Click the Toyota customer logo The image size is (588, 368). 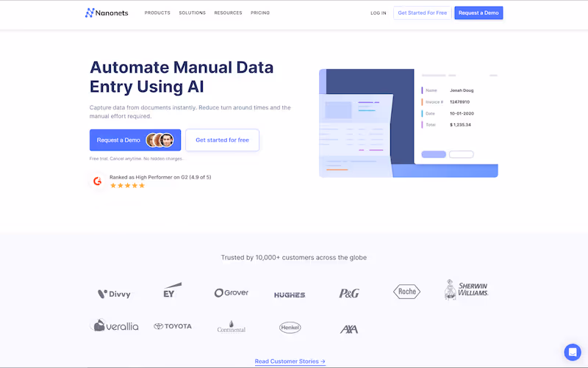pos(173,326)
